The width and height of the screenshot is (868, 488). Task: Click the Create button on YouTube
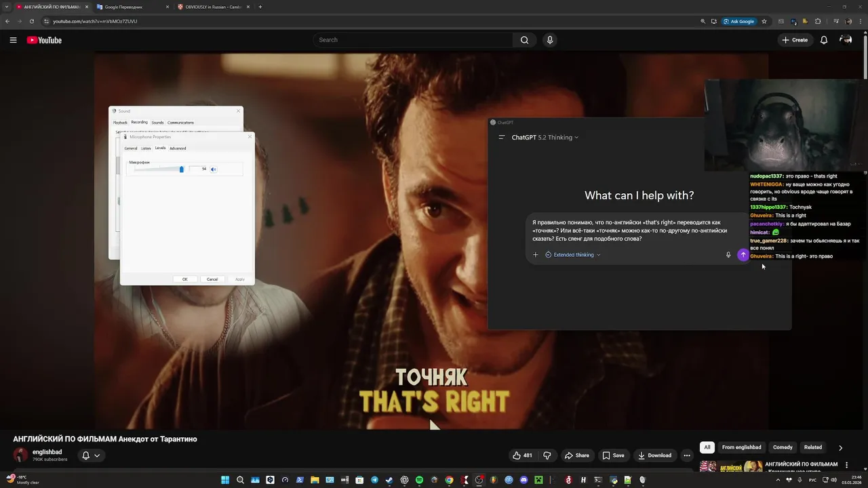coord(795,40)
